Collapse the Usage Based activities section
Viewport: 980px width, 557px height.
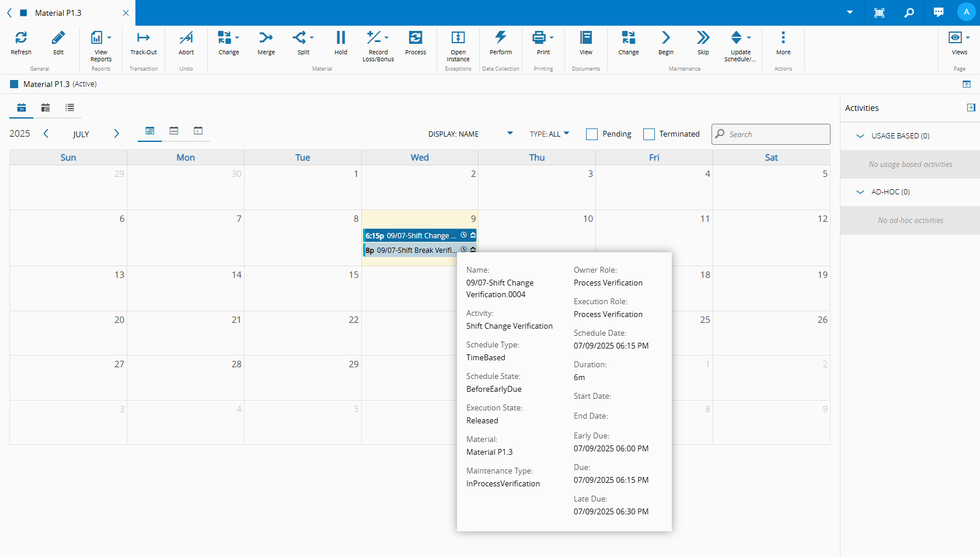click(x=860, y=136)
